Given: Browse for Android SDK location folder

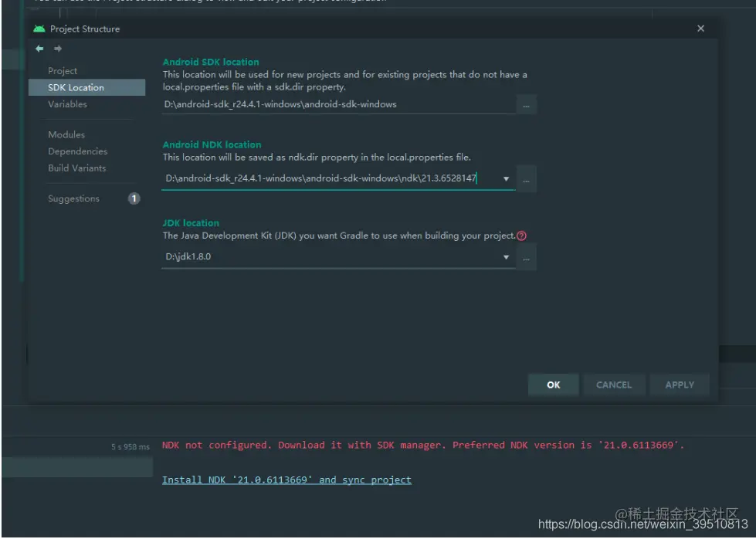Looking at the screenshot, I should 526,104.
